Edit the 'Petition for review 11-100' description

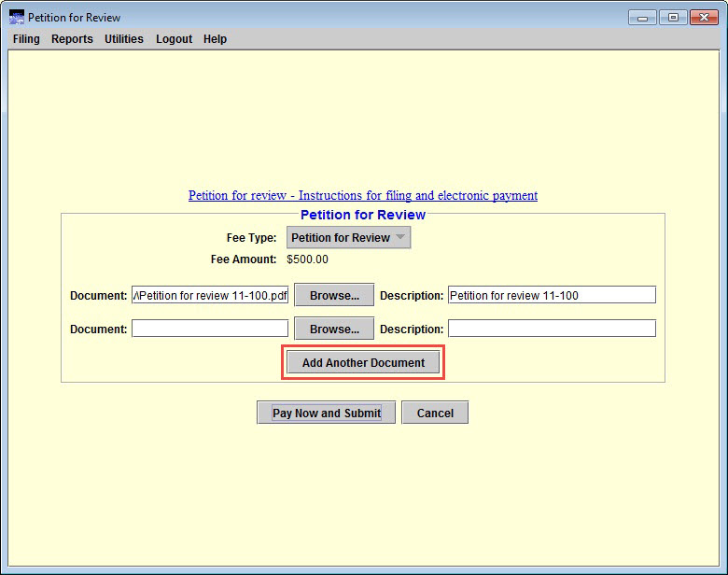pos(552,295)
